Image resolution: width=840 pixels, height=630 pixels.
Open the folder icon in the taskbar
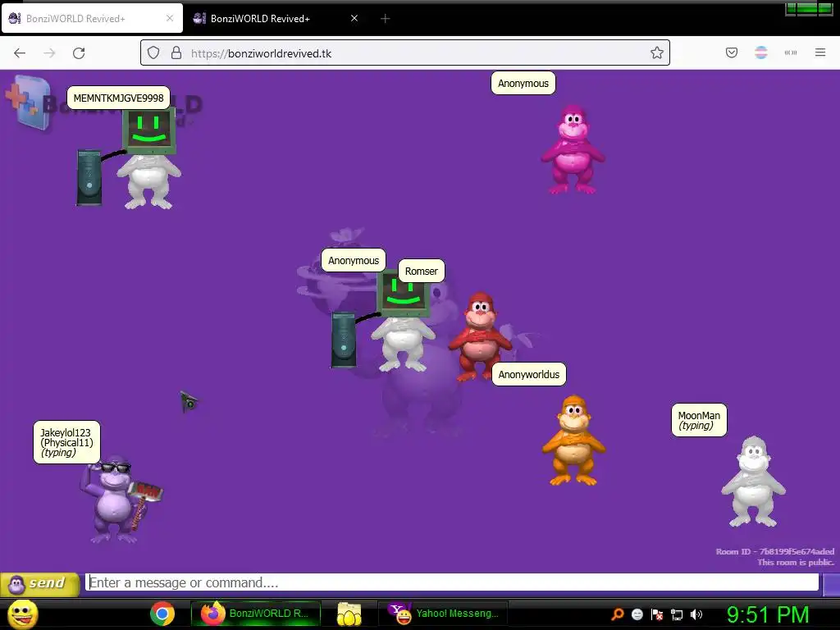(349, 614)
